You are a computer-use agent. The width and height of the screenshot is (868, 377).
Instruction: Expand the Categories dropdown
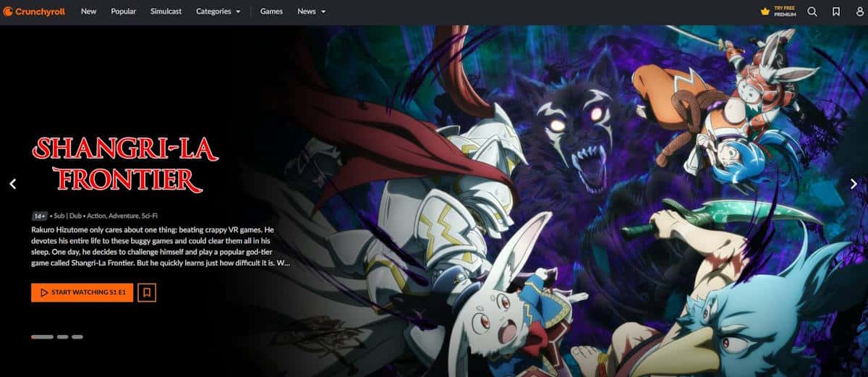click(x=218, y=12)
